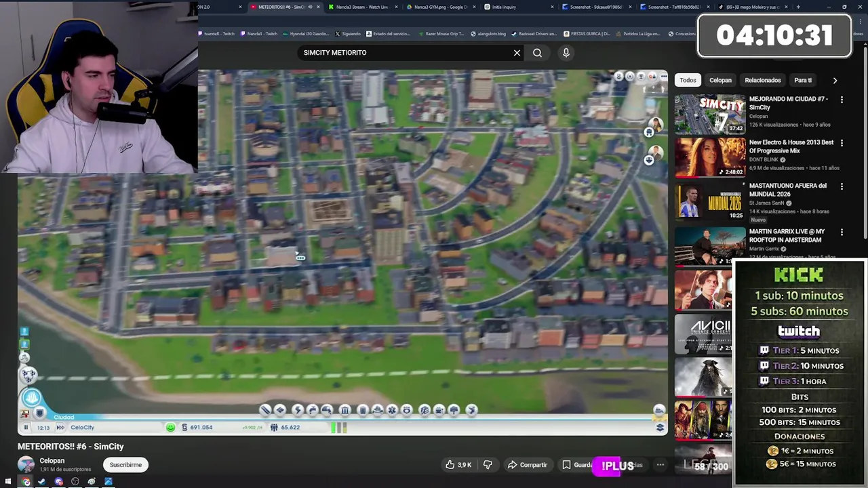Screen dimensions: 868x488
Task: Select the SimCity water tool icon
Action: pyautogui.click(x=312, y=410)
